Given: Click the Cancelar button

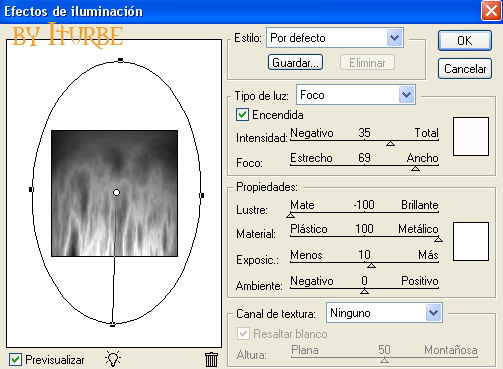Looking at the screenshot, I should click(x=465, y=69).
